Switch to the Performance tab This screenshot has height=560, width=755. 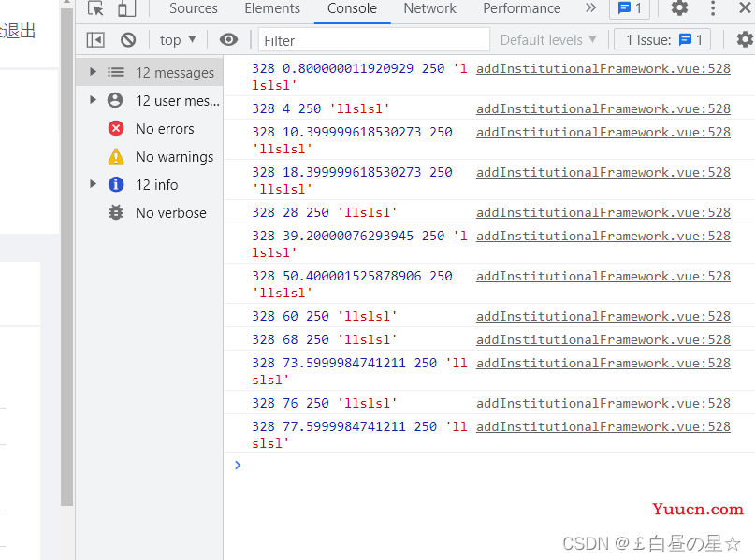click(521, 8)
